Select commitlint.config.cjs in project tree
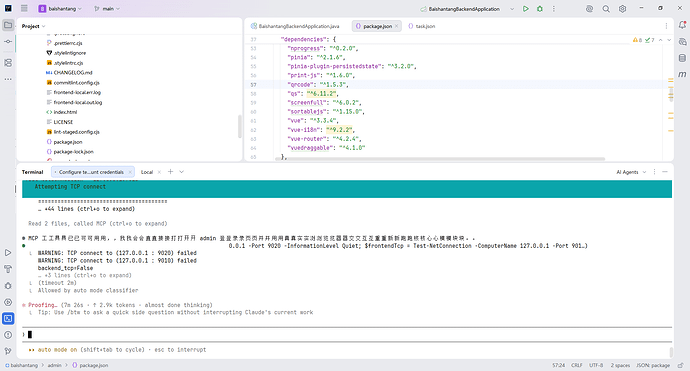 click(x=76, y=83)
